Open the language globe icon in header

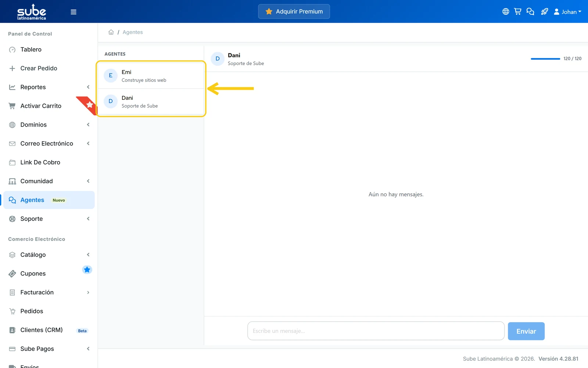506,11
